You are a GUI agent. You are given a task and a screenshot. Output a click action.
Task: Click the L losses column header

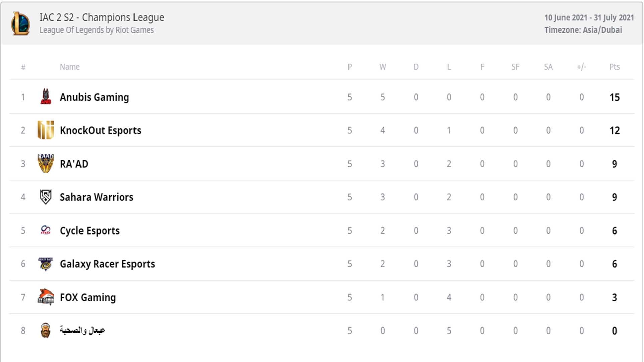coord(449,67)
